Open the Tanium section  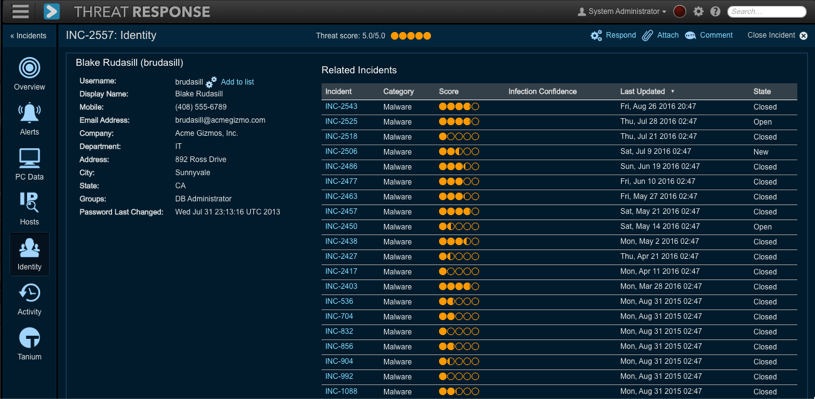[29, 344]
